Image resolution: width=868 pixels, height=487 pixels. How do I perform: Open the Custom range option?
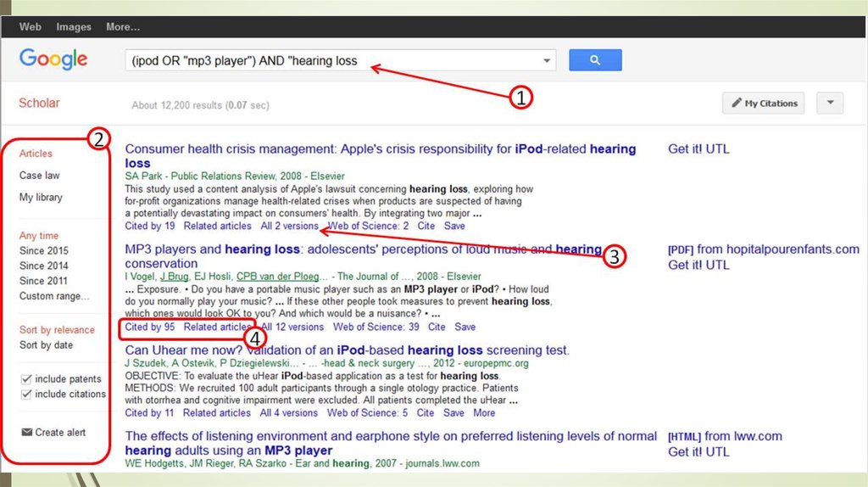pyautogui.click(x=54, y=296)
